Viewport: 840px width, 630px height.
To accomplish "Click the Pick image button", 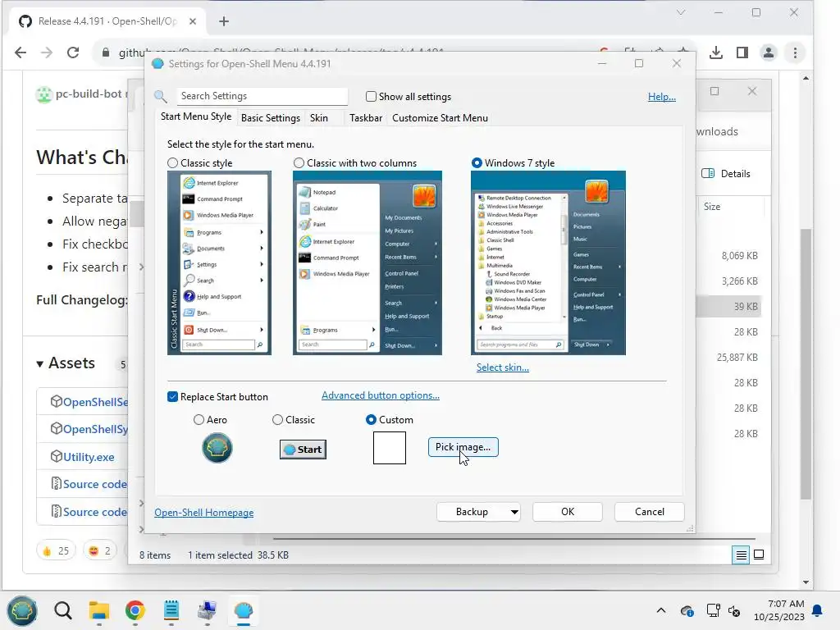I will (x=463, y=447).
